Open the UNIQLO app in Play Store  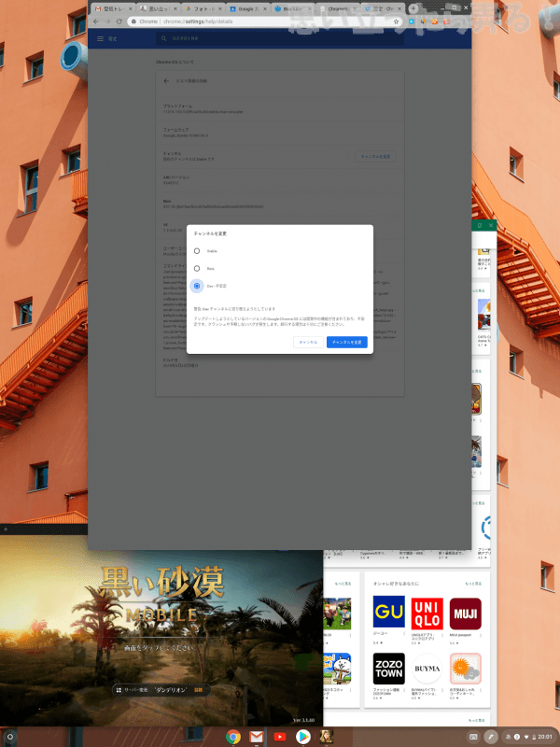coord(427,613)
